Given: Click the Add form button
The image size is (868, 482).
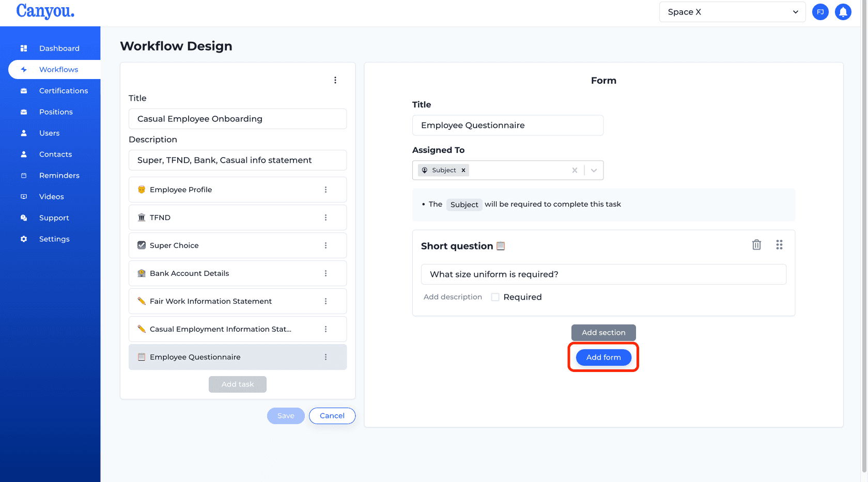Looking at the screenshot, I should click(603, 357).
